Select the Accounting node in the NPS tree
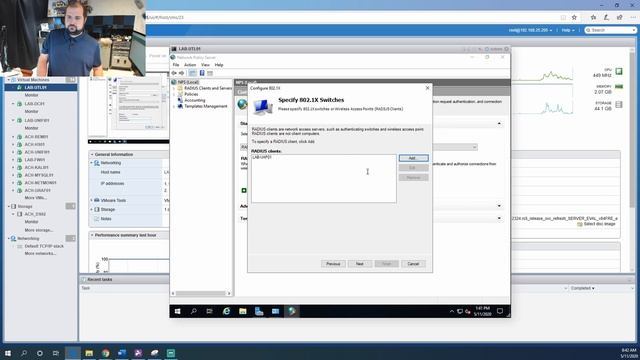This screenshot has width=640, height=360. point(195,100)
